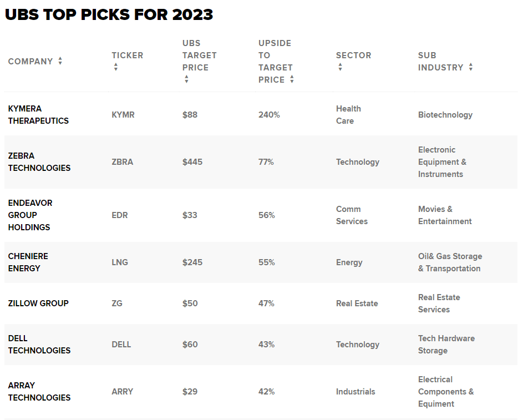518x420 pixels.
Task: Open the Cheniere Energy entry
Action: tap(28, 262)
